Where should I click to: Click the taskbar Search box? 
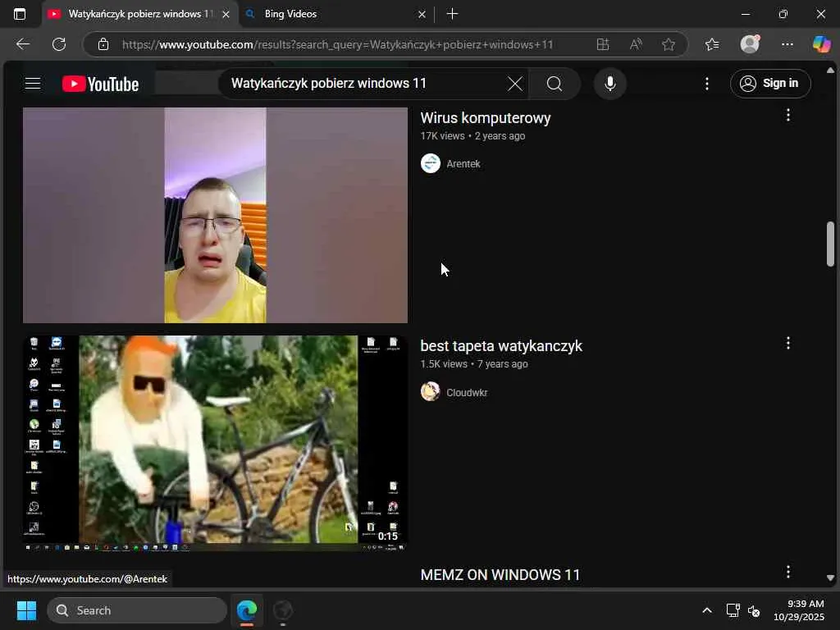click(137, 610)
